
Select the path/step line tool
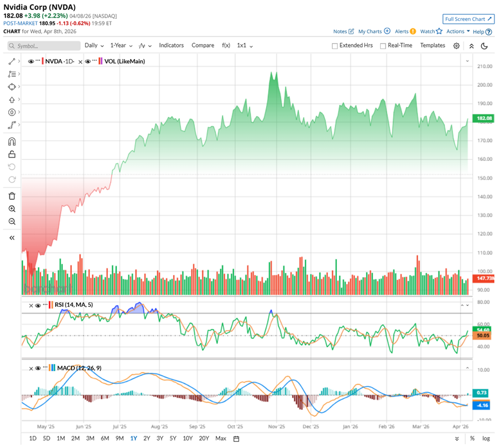point(12,125)
